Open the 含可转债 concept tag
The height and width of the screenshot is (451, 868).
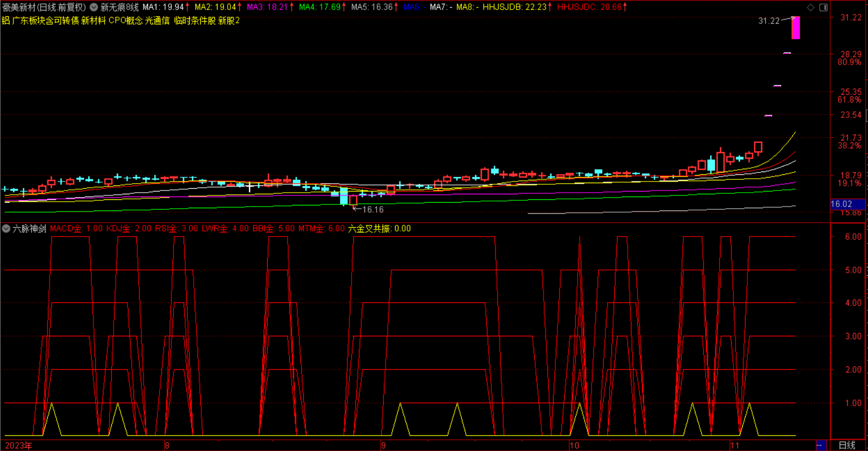63,21
